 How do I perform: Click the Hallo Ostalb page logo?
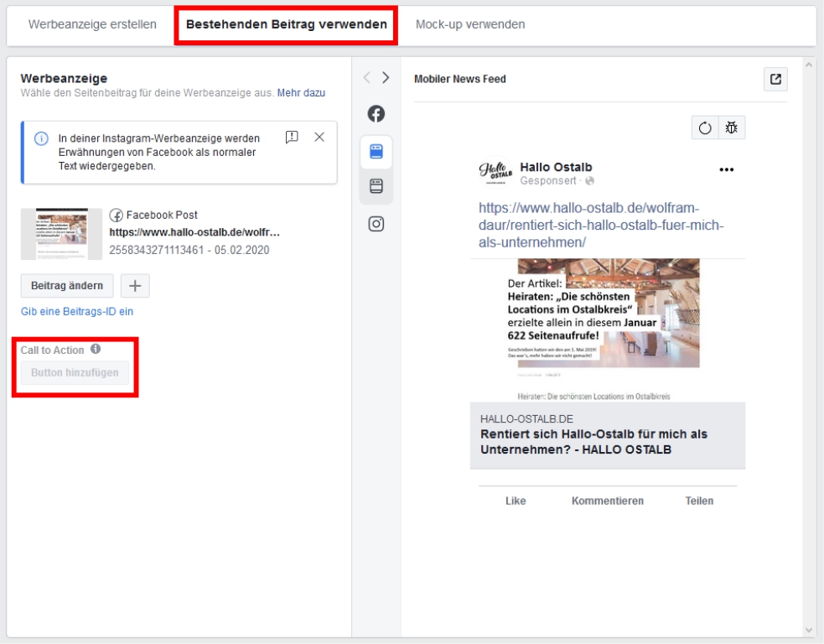pos(495,171)
